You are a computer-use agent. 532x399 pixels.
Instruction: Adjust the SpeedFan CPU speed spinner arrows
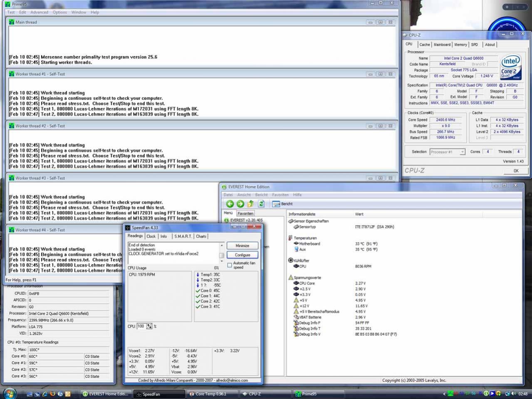pyautogui.click(x=149, y=326)
